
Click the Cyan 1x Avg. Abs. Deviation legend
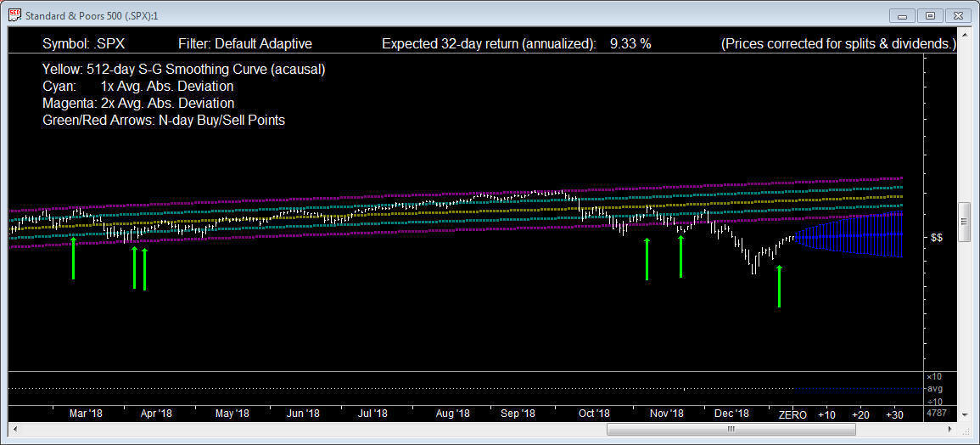[138, 87]
